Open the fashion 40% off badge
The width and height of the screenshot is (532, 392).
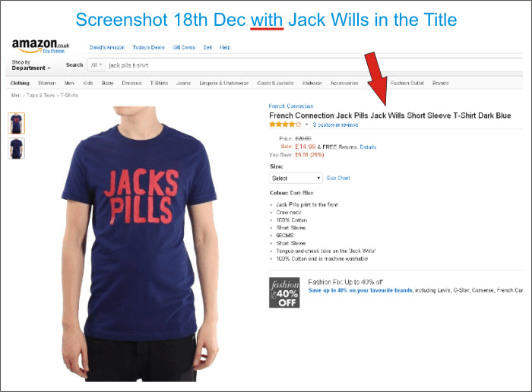click(x=284, y=292)
